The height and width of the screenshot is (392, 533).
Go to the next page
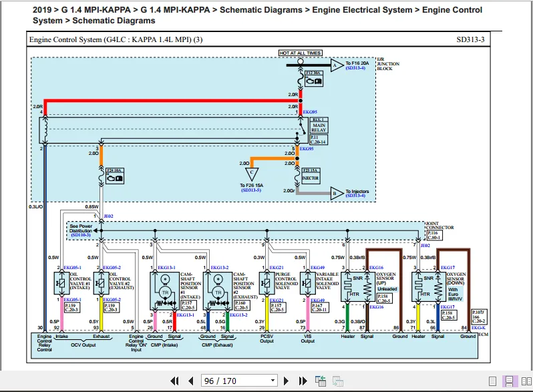point(286,381)
